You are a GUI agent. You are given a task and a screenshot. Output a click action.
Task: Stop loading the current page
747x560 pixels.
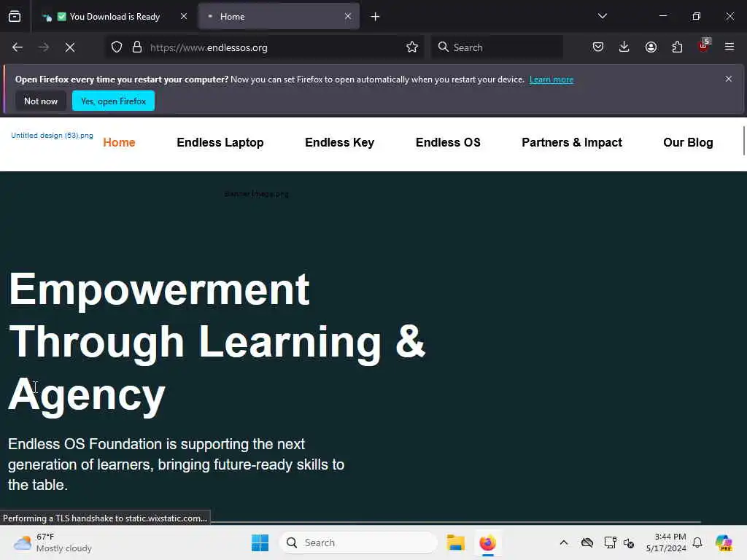pos(70,47)
